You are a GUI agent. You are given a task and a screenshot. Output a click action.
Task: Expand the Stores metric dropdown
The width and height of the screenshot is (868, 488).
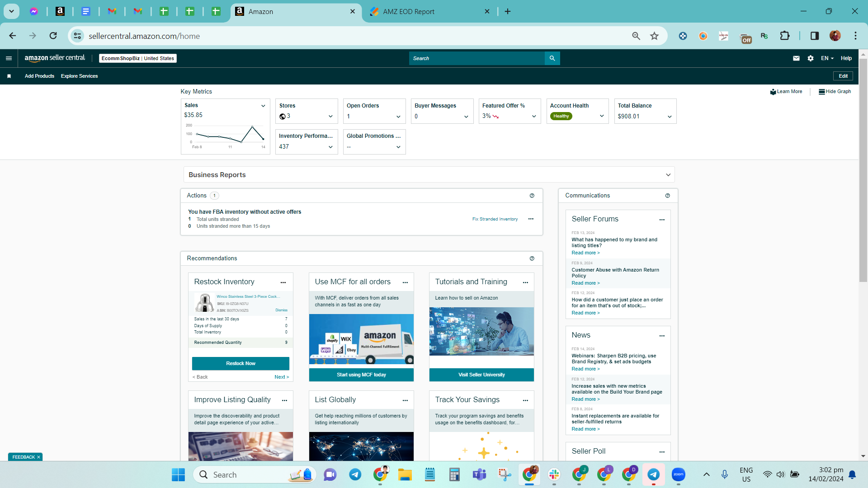click(330, 117)
